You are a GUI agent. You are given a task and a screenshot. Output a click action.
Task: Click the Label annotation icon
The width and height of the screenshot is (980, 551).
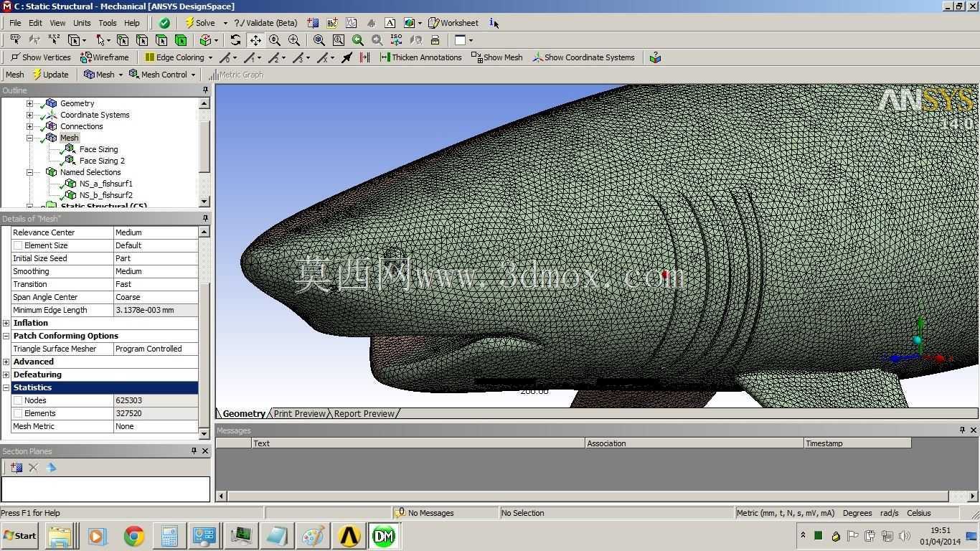tap(332, 23)
